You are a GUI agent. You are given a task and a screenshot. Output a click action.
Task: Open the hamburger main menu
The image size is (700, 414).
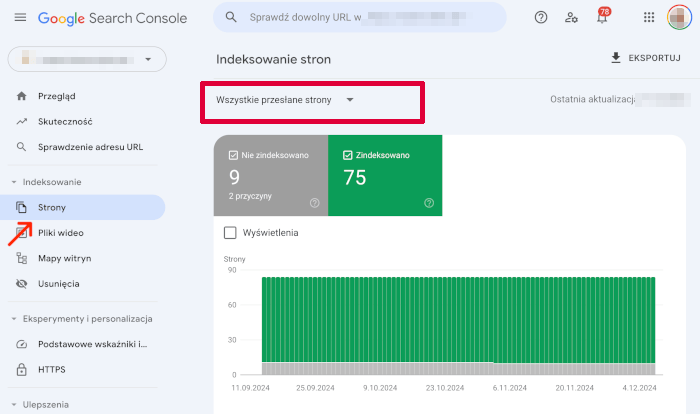[20, 17]
